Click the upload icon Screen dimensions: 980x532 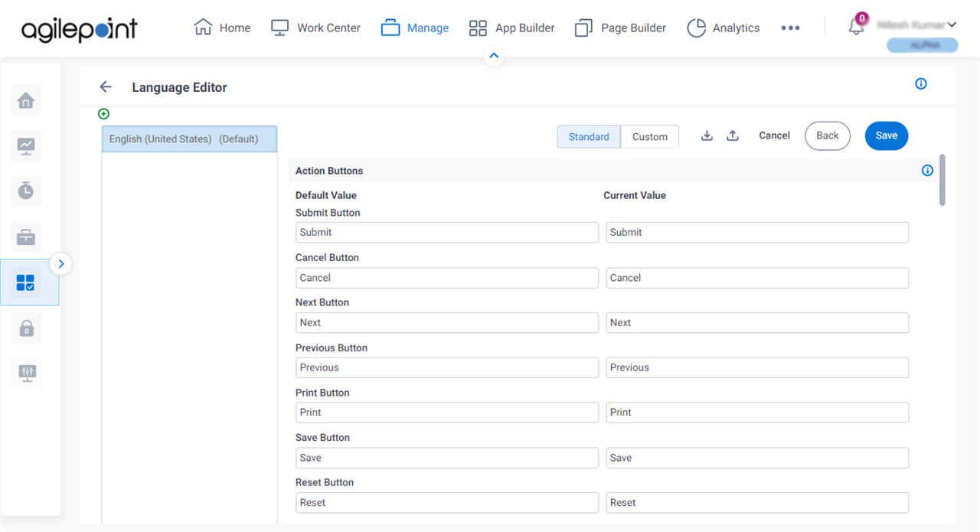pyautogui.click(x=733, y=135)
